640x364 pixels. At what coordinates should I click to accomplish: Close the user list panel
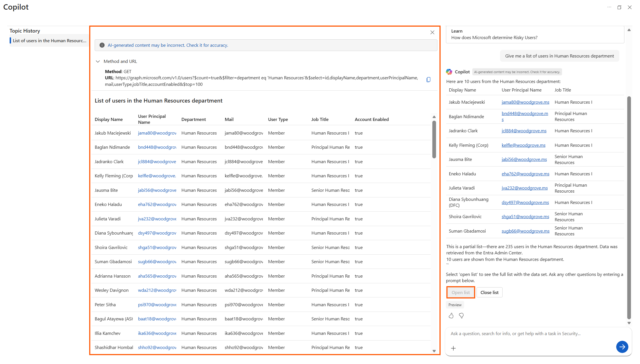(432, 33)
